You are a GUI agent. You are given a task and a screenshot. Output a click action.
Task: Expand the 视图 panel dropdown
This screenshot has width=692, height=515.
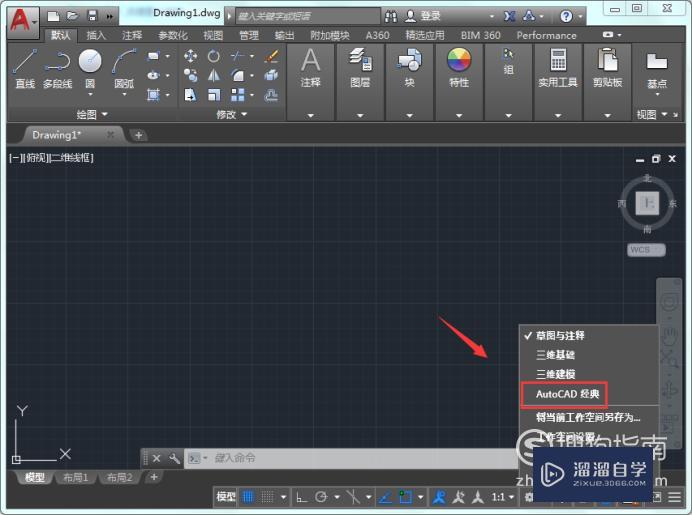pyautogui.click(x=652, y=114)
